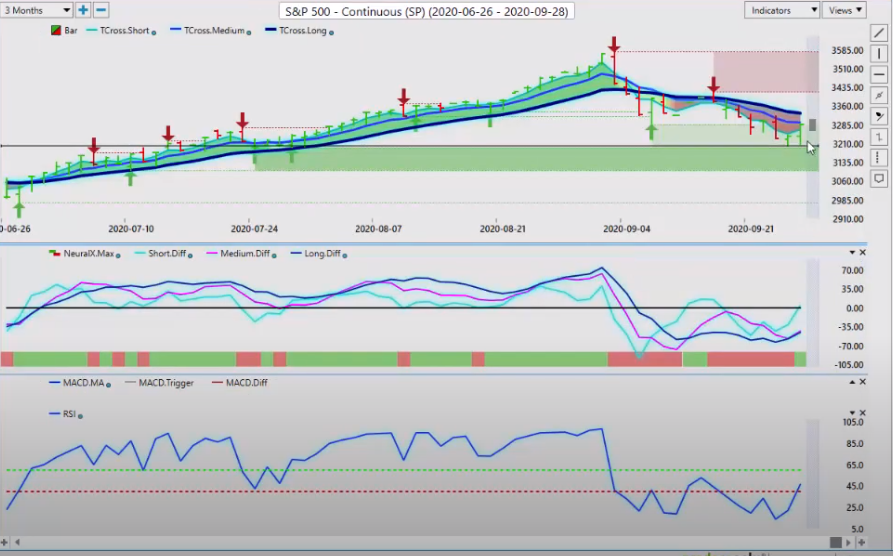Click the red arrow above the pink zone's edge
The height and width of the screenshot is (556, 893).
[714, 86]
